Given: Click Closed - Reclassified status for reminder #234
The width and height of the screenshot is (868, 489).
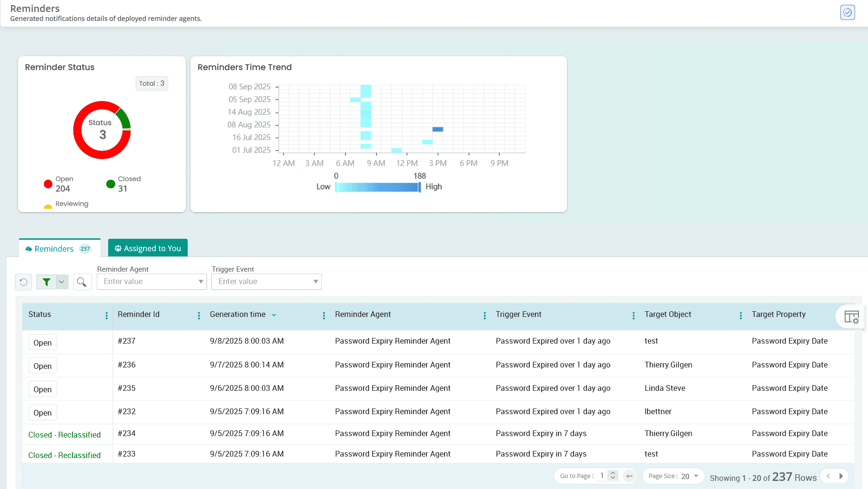Looking at the screenshot, I should click(64, 435).
